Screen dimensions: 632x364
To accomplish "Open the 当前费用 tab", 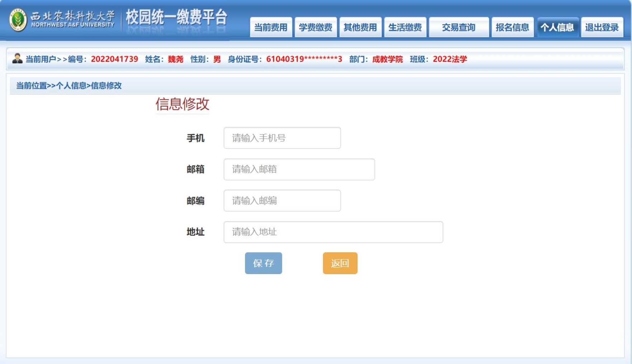I will click(271, 27).
